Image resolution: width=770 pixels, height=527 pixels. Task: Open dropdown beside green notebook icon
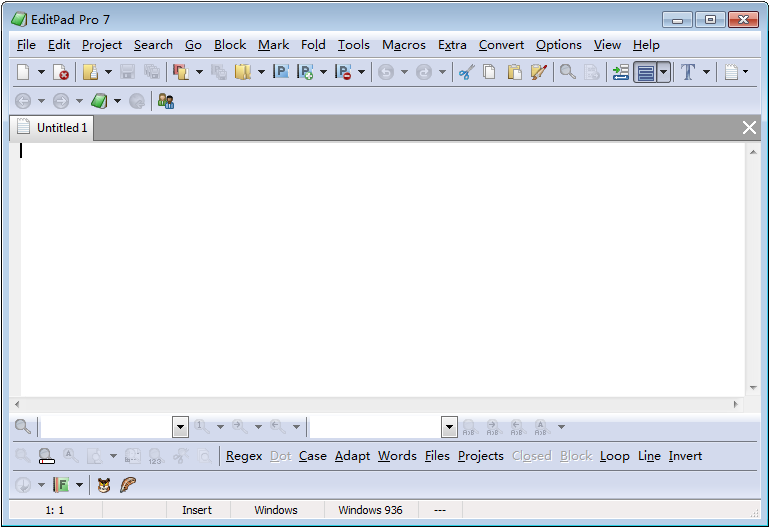point(117,101)
